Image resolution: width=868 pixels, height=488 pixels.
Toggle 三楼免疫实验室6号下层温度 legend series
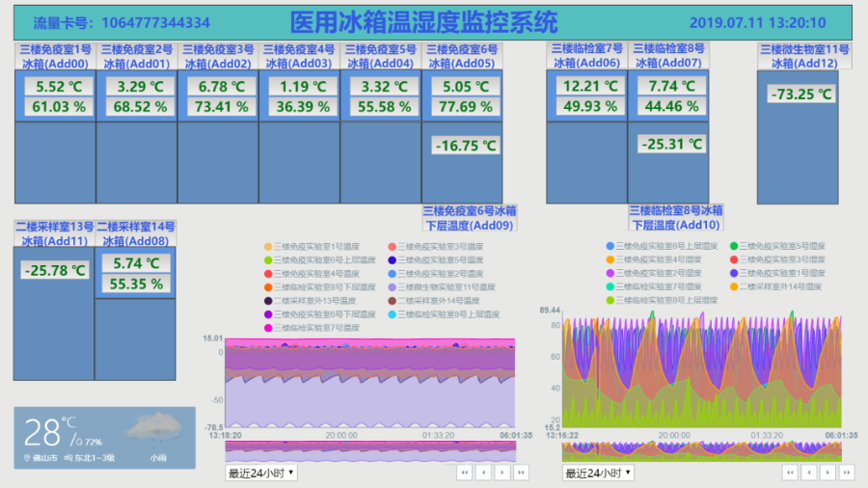320,314
